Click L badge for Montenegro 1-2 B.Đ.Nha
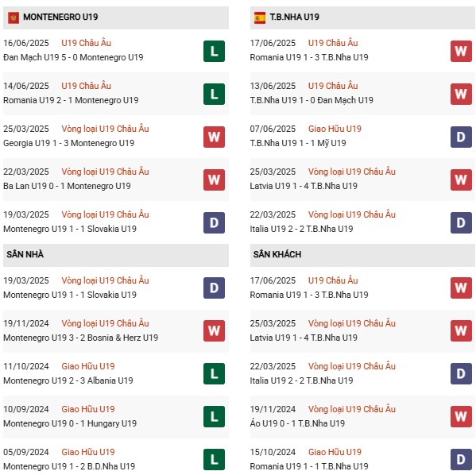Image resolution: width=476 pixels, height=475 pixels. point(214,459)
